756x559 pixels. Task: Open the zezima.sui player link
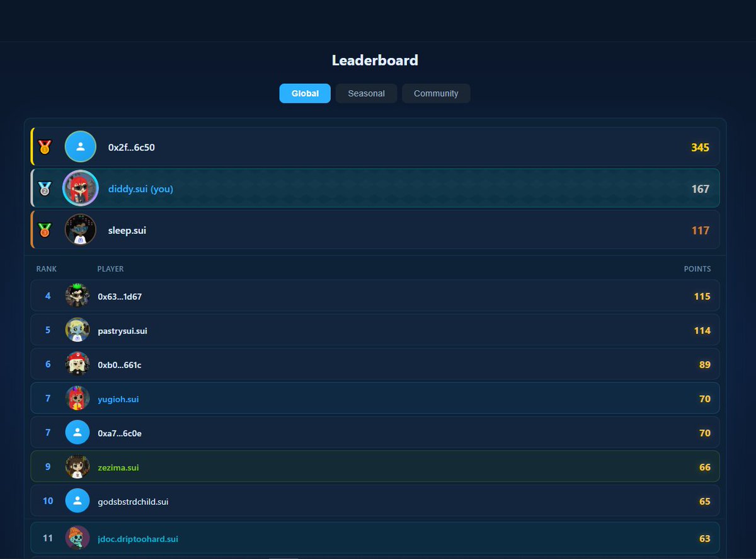tap(118, 468)
